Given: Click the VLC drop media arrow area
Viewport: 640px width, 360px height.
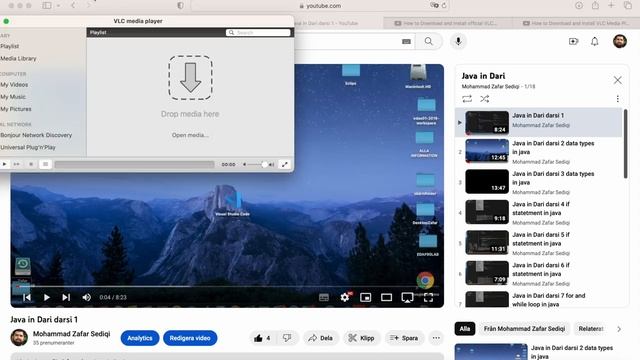Looking at the screenshot, I should pyautogui.click(x=190, y=78).
